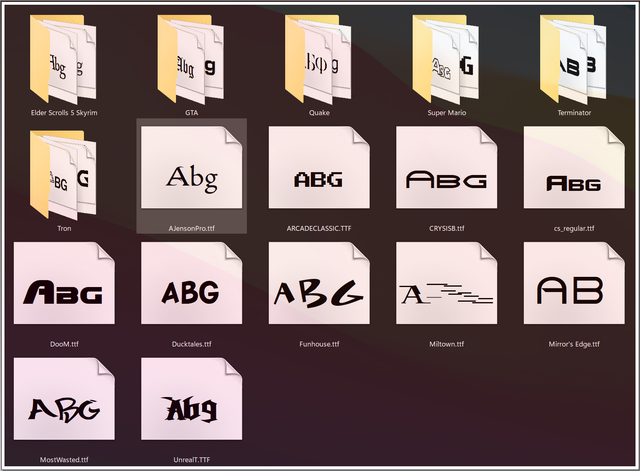This screenshot has height=471, width=640.
Task: Click the 'Funhouse.ttf' file name
Action: click(319, 344)
